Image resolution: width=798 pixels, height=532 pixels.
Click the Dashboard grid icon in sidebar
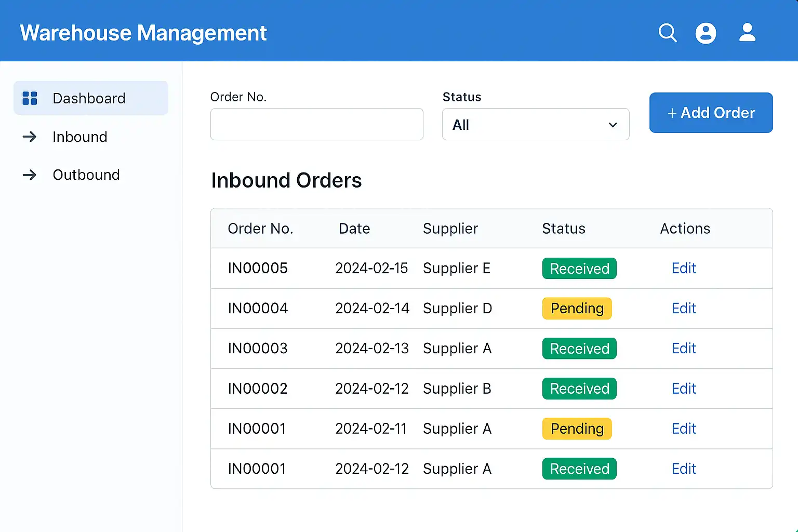[x=30, y=98]
